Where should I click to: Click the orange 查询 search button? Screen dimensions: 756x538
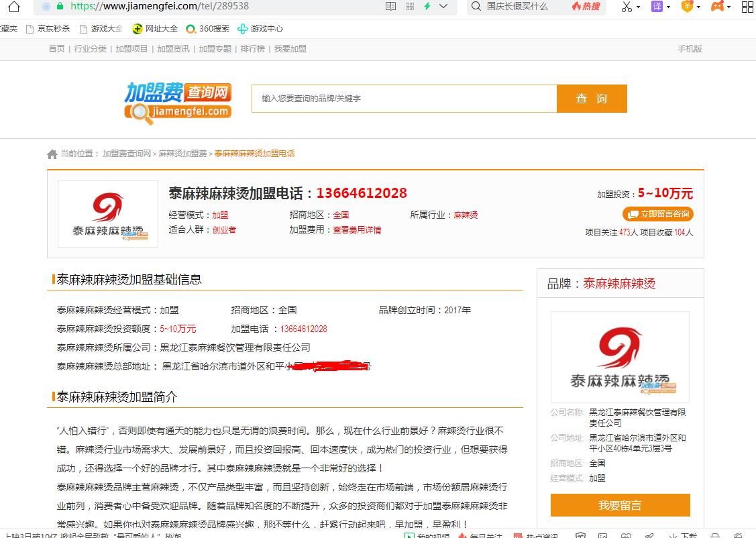click(592, 99)
